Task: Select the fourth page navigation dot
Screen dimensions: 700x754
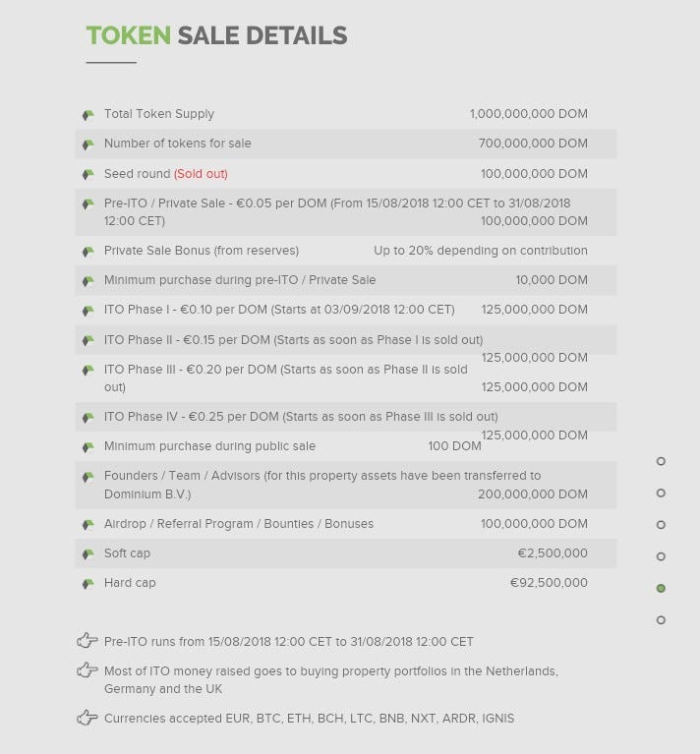Action: pyautogui.click(x=661, y=556)
